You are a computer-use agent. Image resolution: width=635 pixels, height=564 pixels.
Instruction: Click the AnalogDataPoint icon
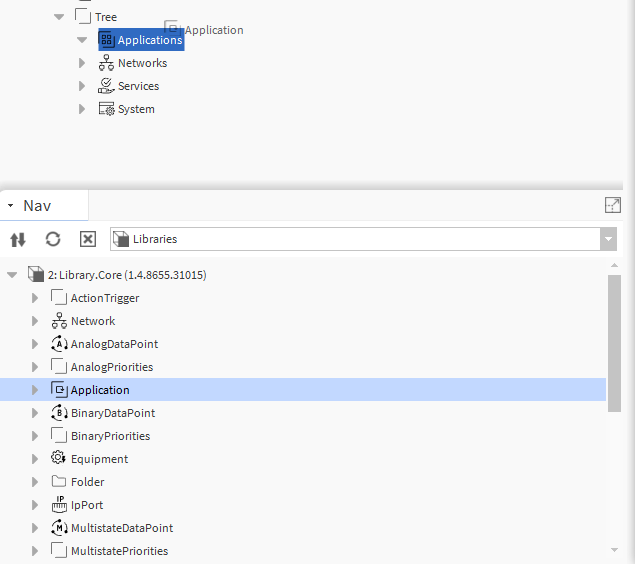pos(58,344)
